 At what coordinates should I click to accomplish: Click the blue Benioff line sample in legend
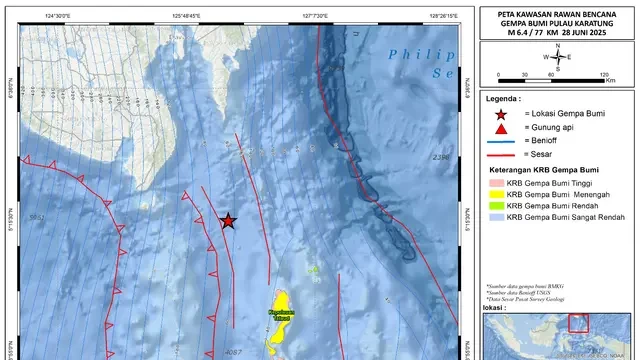click(501, 142)
